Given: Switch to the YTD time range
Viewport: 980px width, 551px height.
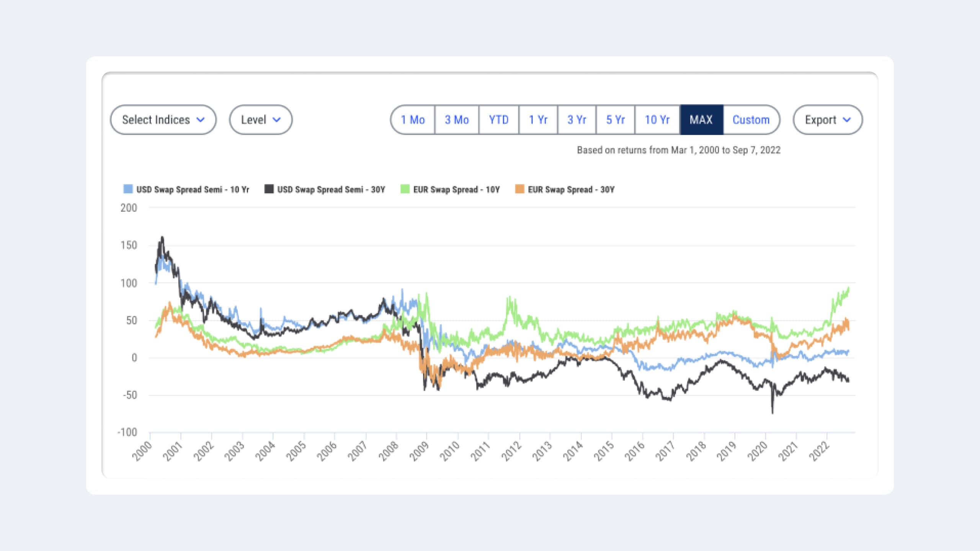Looking at the screenshot, I should pos(498,120).
